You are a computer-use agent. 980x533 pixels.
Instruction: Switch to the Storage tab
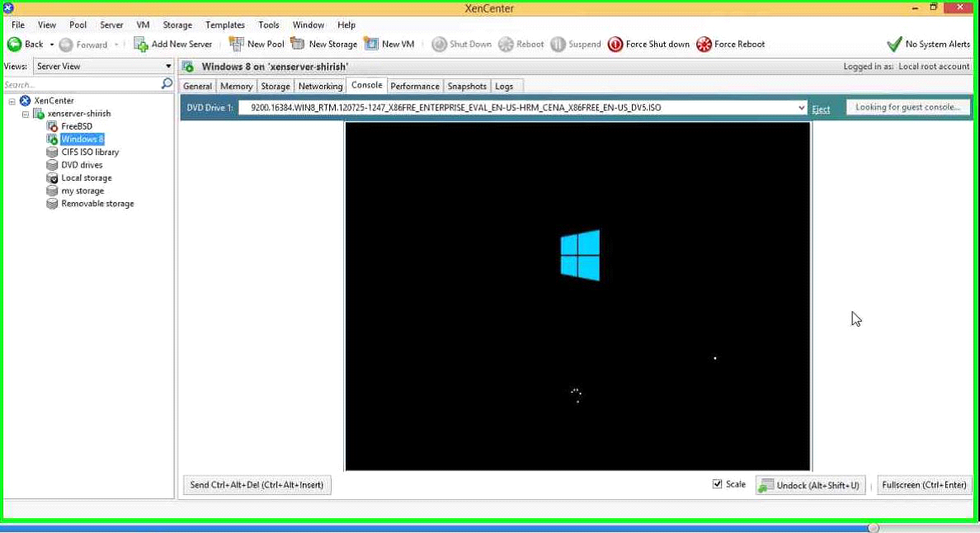click(276, 87)
